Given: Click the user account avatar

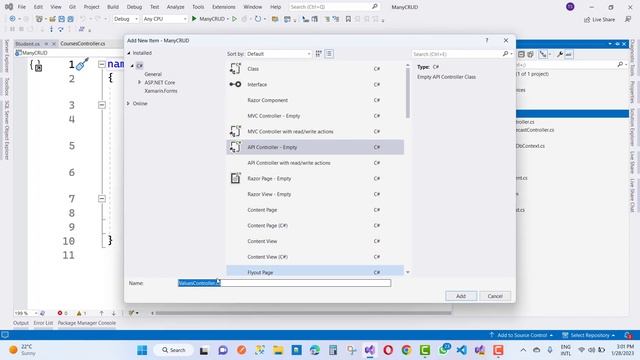Looking at the screenshot, I should click(570, 7).
